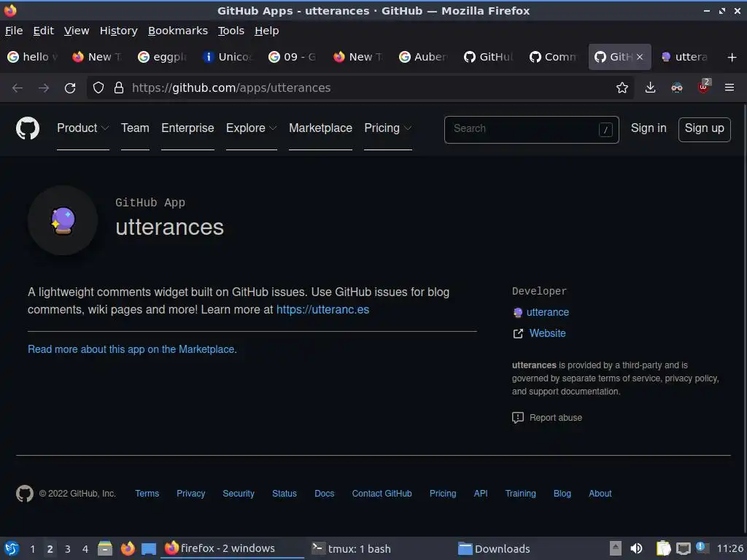
Task: Open the Firefox hamburger application menu
Action: (x=729, y=87)
